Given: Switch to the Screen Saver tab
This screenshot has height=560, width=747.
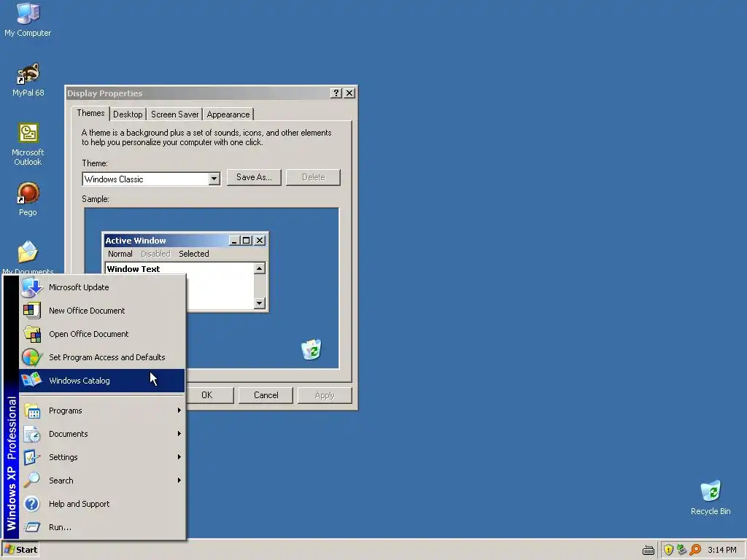Looking at the screenshot, I should click(x=175, y=114).
